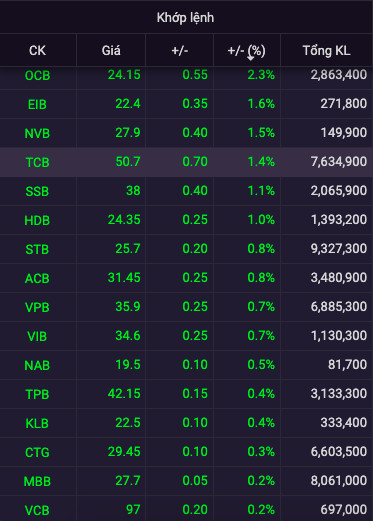This screenshot has height=521, width=373.
Task: Click KLB volume 333,400
Action: coord(344,423)
